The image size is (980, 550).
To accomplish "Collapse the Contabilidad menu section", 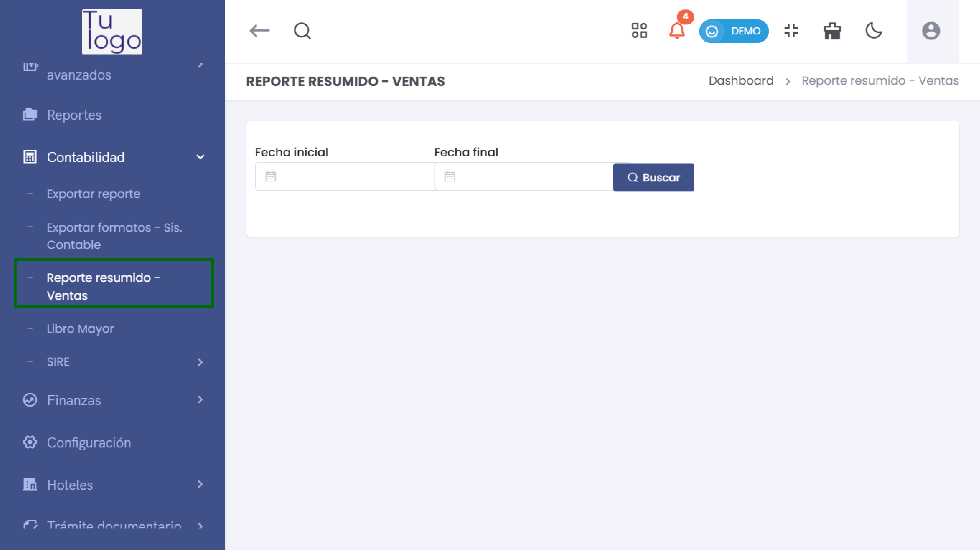I will 200,157.
